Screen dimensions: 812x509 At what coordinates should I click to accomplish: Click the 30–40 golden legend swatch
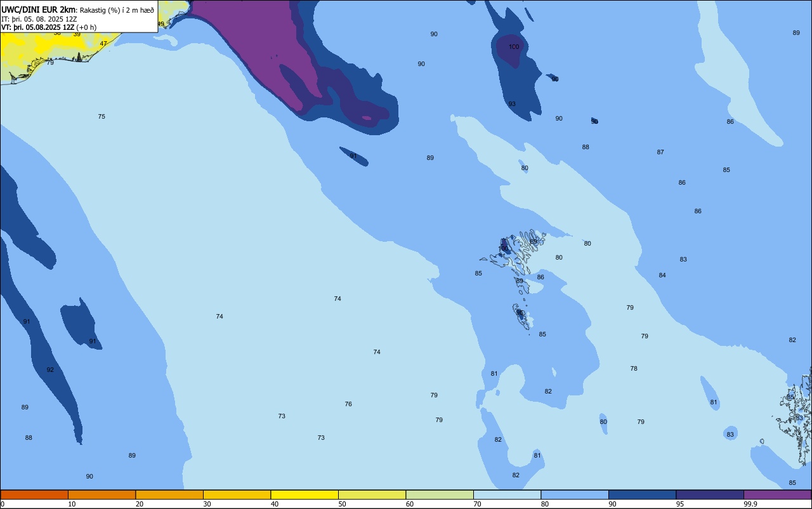click(237, 494)
